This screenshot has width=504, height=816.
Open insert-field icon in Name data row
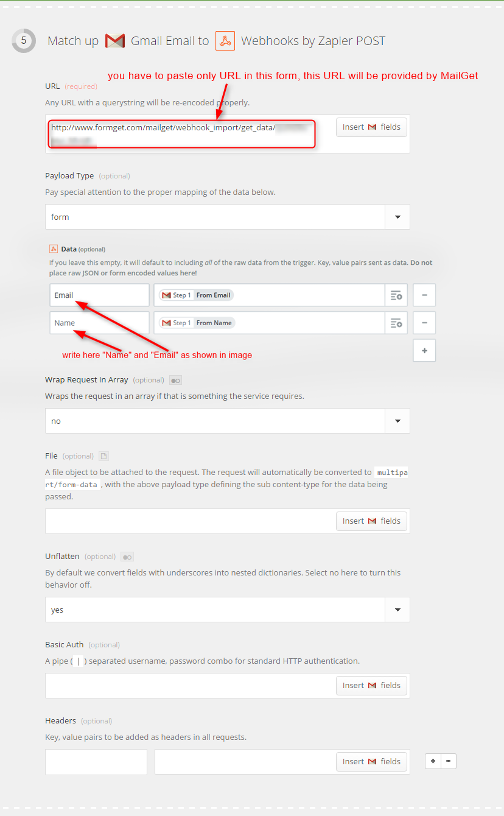[x=396, y=323]
